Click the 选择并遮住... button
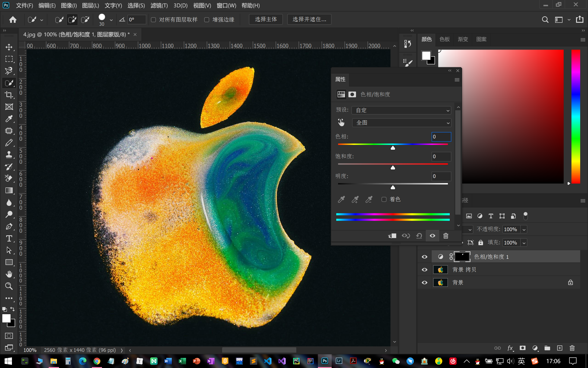The width and height of the screenshot is (588, 368). (x=309, y=19)
